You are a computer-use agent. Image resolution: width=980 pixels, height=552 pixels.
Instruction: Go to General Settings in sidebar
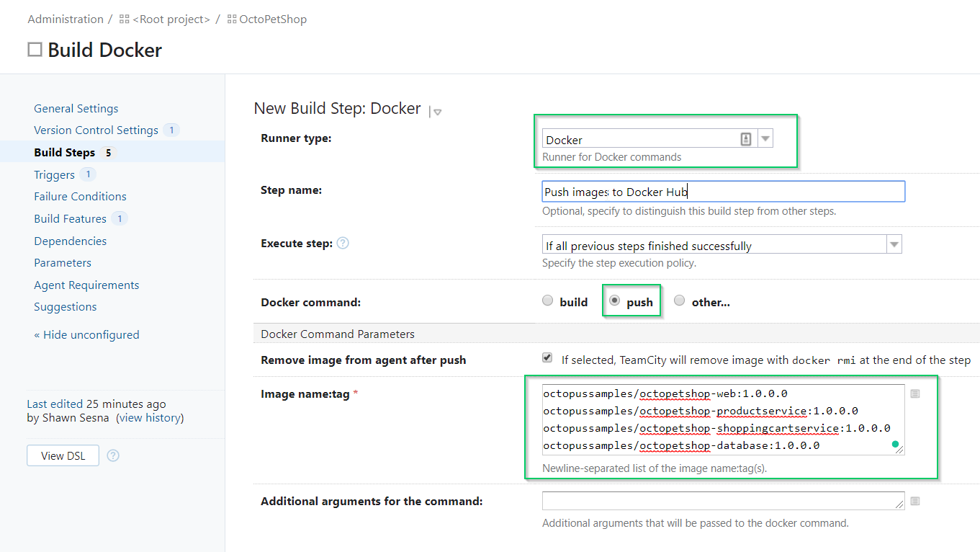[76, 109]
